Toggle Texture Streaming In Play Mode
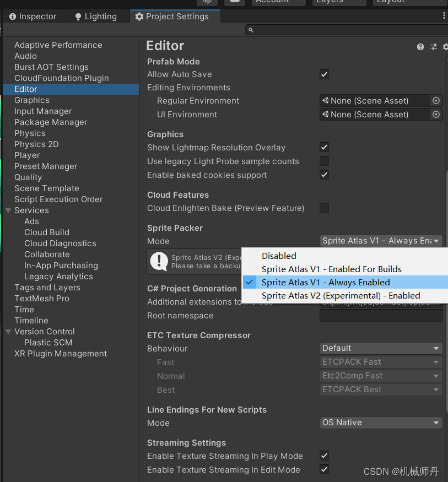 point(325,456)
